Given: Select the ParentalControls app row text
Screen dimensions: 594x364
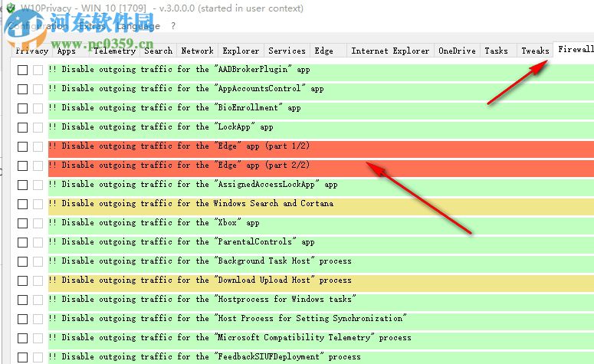Looking at the screenshot, I should coord(182,241).
